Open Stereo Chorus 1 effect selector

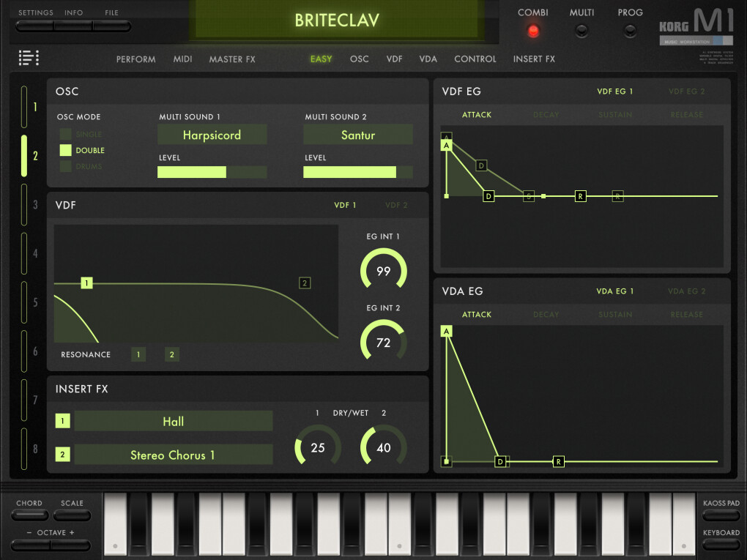(174, 455)
